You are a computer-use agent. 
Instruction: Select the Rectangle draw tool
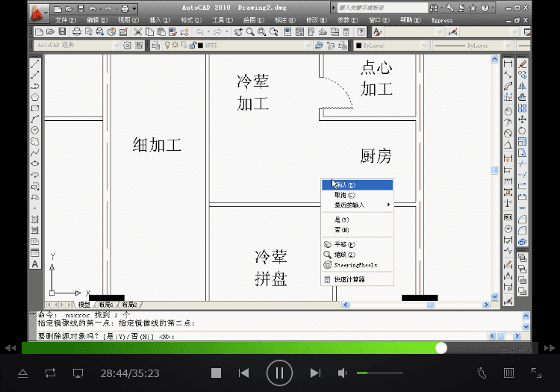point(34,108)
